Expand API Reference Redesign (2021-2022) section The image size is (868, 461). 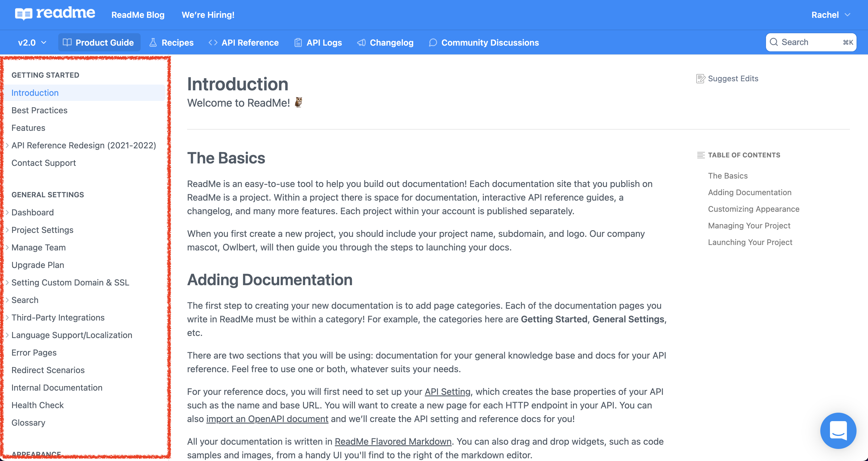pyautogui.click(x=7, y=145)
